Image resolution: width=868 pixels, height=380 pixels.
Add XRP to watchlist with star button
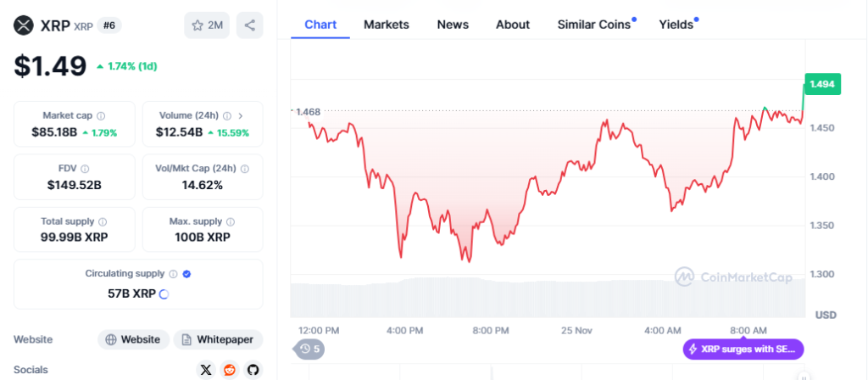tap(207, 25)
